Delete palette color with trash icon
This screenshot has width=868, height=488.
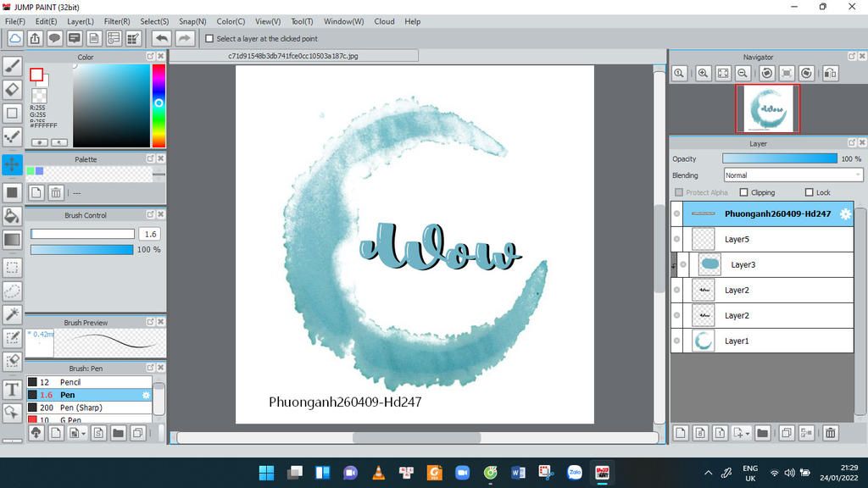click(56, 192)
